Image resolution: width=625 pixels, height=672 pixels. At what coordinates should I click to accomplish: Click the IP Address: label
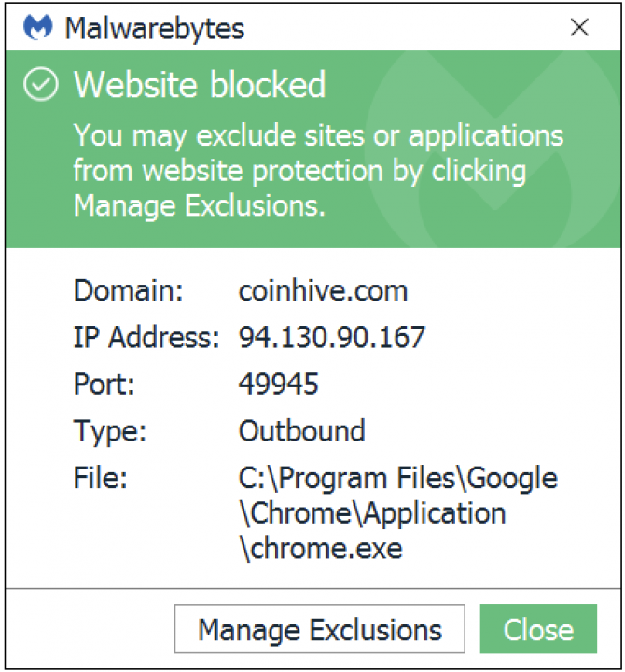pos(146,337)
